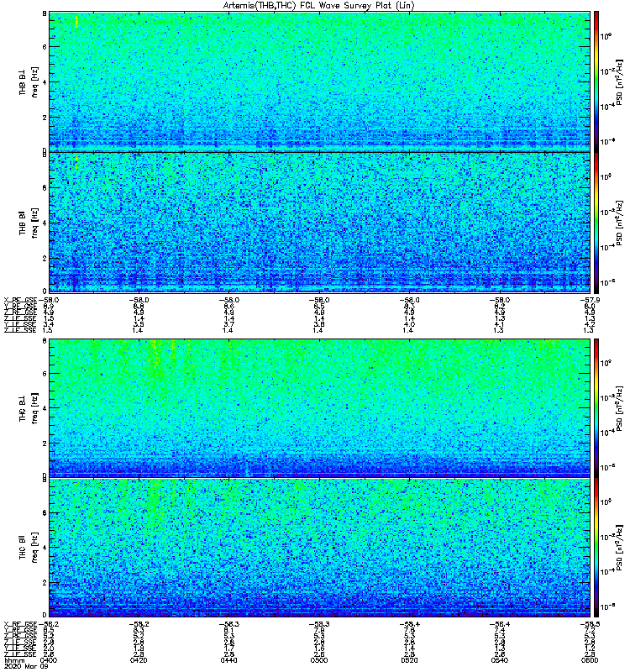This screenshot has height=672, width=630.
Task: Click the color bar beside the THC B⊥ panel
Action: 596,407
